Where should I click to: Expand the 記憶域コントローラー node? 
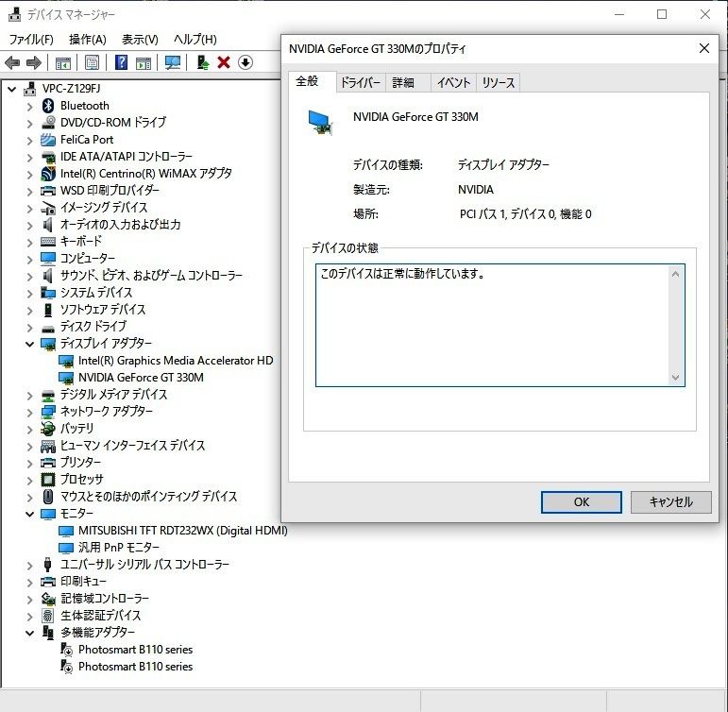tap(30, 600)
